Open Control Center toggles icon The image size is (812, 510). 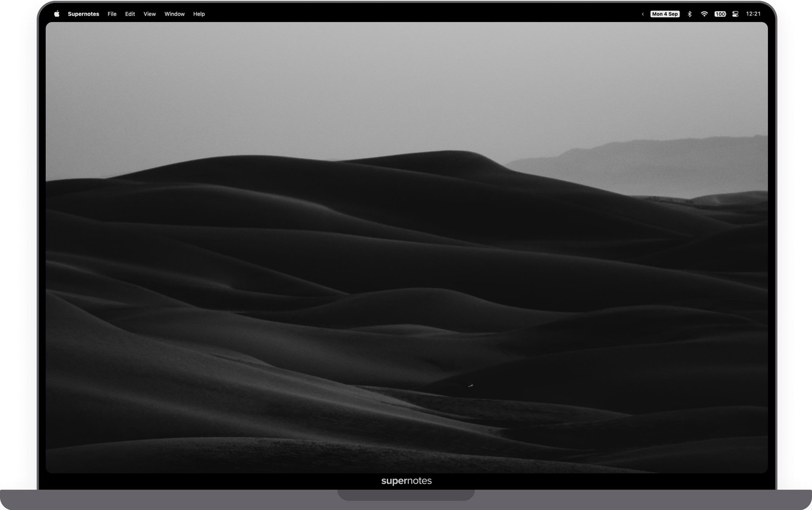pyautogui.click(x=735, y=14)
